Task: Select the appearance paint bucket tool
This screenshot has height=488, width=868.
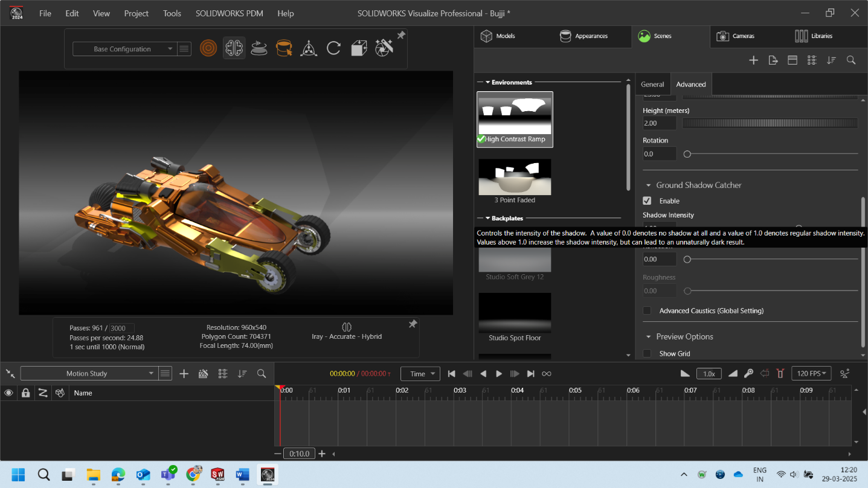Action: (x=284, y=48)
